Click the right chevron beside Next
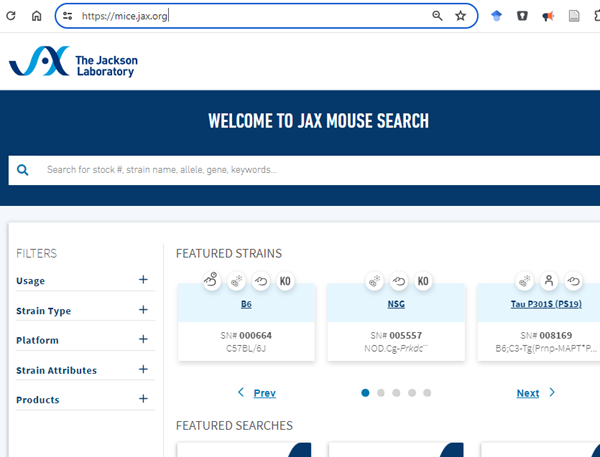The width and height of the screenshot is (600, 457). click(552, 392)
